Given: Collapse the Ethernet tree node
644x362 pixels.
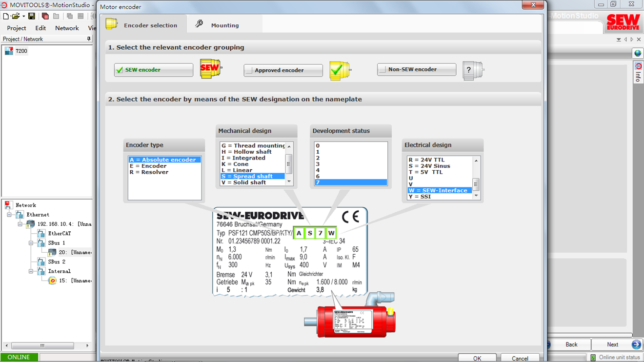Looking at the screenshot, I should pyautogui.click(x=9, y=215).
